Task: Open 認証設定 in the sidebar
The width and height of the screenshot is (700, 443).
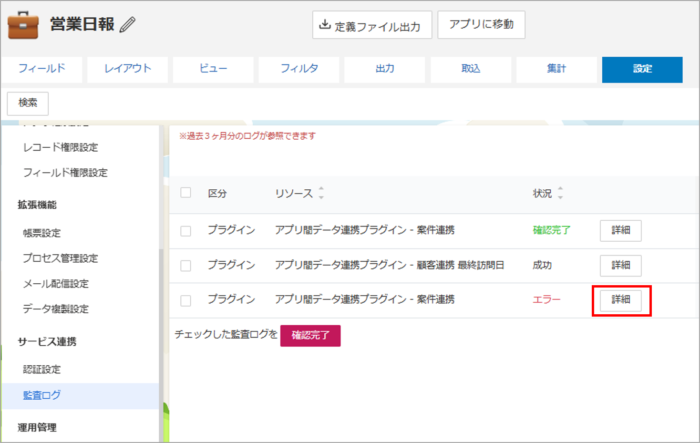Action: coord(49,370)
